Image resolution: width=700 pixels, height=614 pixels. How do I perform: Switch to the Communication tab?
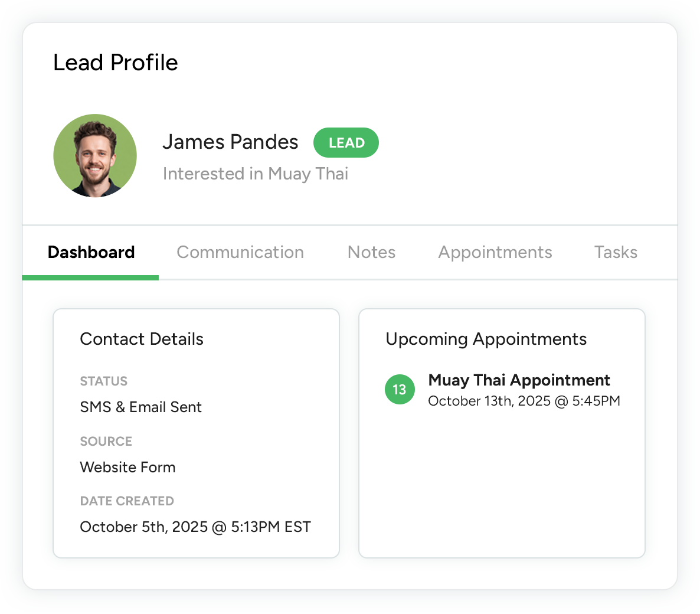240,252
